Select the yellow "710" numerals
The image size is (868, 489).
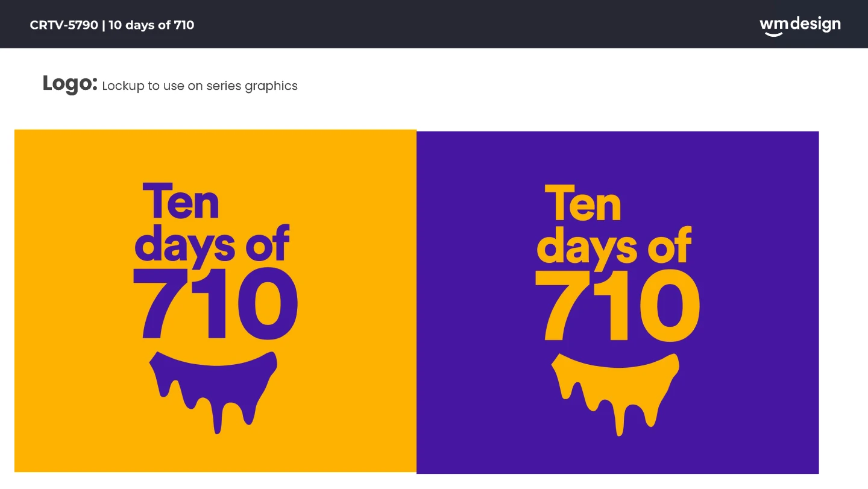point(617,306)
